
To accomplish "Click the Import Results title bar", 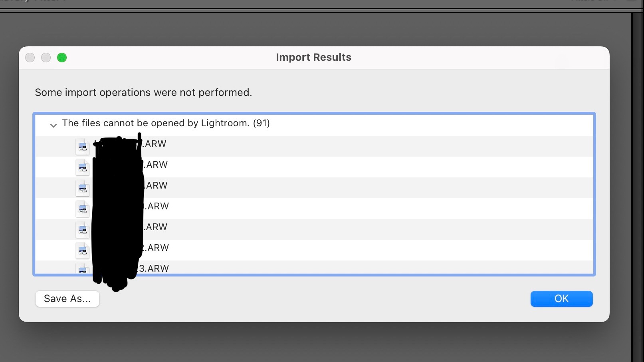I will coord(313,58).
